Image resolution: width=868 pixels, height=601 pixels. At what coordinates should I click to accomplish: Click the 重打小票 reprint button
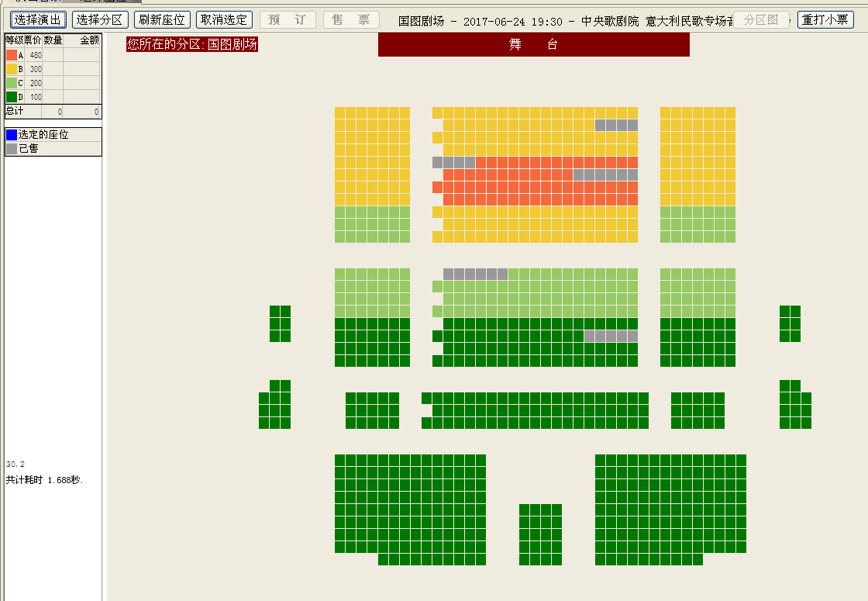[825, 19]
